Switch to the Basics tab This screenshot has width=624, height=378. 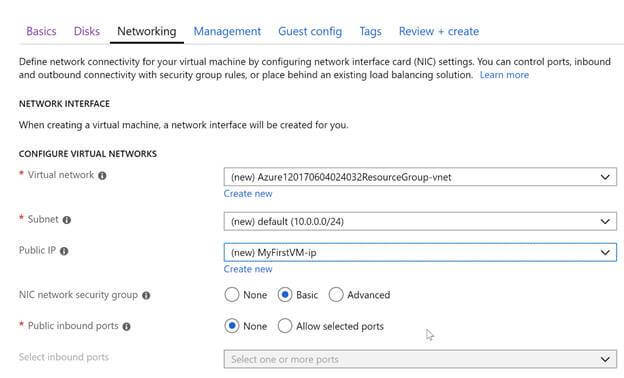41,31
